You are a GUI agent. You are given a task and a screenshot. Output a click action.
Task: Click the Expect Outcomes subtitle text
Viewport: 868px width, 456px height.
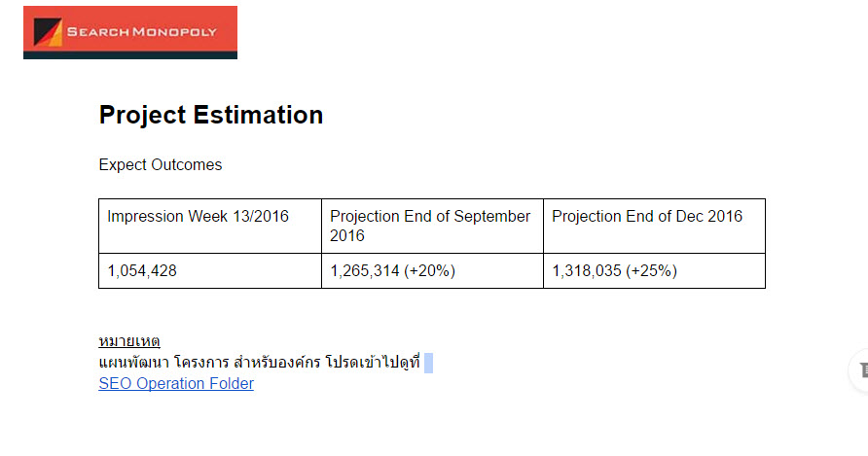161,165
